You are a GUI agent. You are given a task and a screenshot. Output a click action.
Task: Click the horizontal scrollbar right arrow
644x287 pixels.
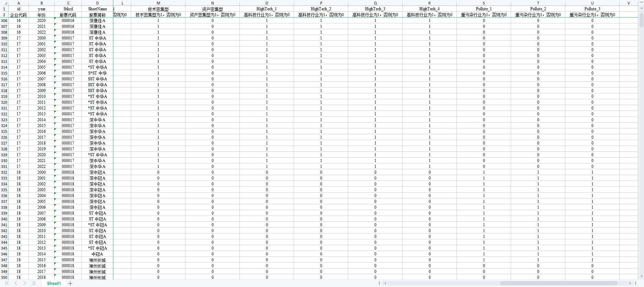(x=630, y=283)
